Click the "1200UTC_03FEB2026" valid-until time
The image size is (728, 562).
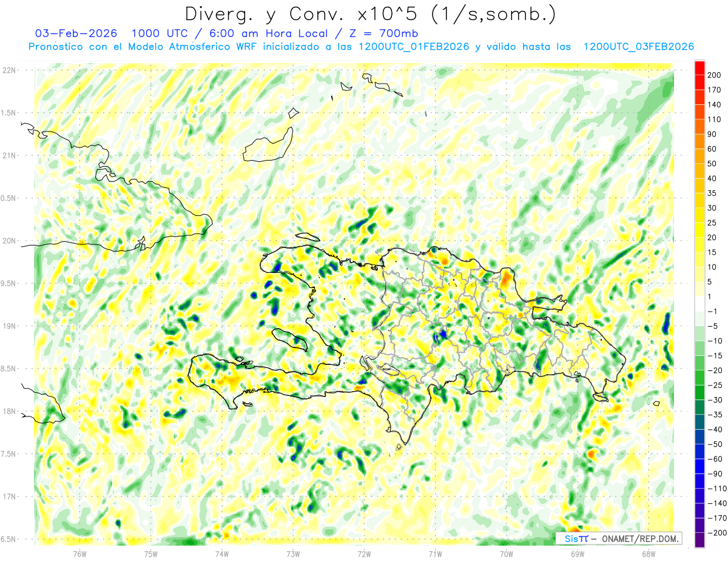(x=638, y=47)
